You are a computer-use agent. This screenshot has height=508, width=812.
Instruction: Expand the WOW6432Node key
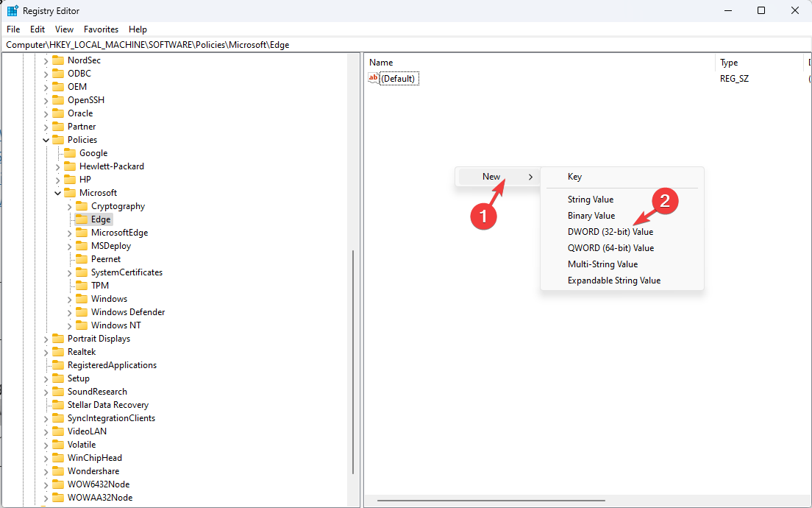46,484
